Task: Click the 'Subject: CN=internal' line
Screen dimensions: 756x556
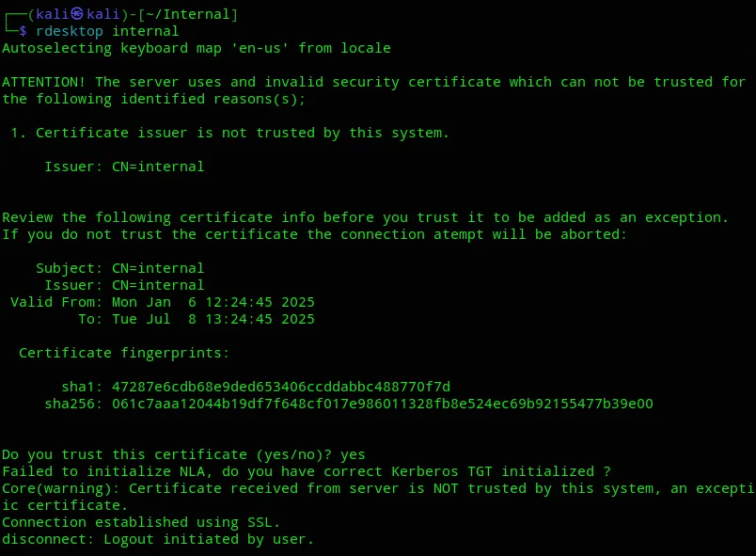Action: 120,268
